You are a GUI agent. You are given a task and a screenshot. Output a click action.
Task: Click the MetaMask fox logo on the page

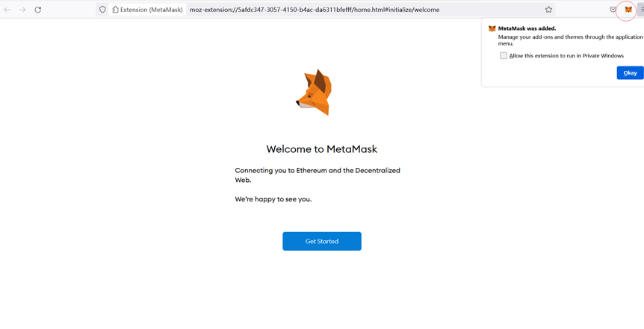click(x=314, y=93)
